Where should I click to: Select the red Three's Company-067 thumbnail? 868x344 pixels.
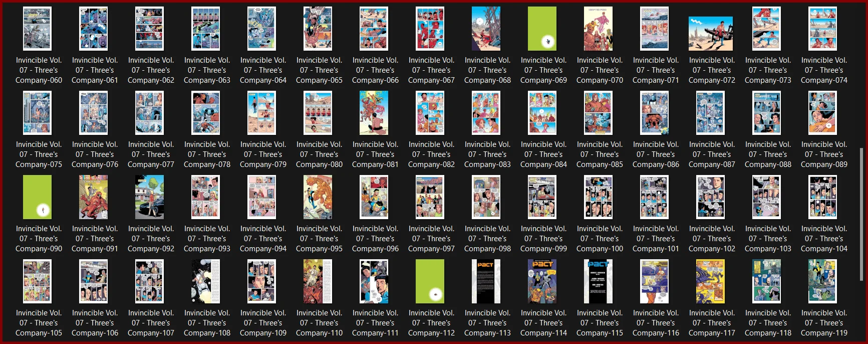pyautogui.click(x=430, y=29)
